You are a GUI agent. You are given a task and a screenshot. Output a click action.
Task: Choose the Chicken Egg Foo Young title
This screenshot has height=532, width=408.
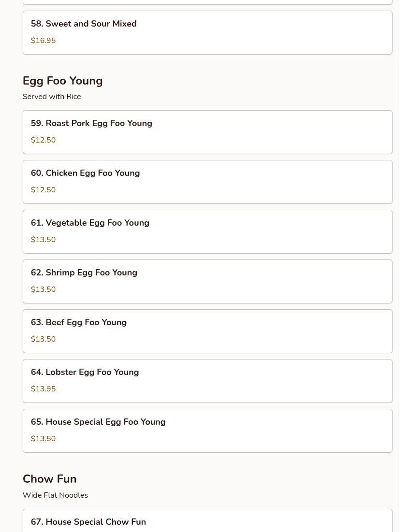click(x=85, y=173)
